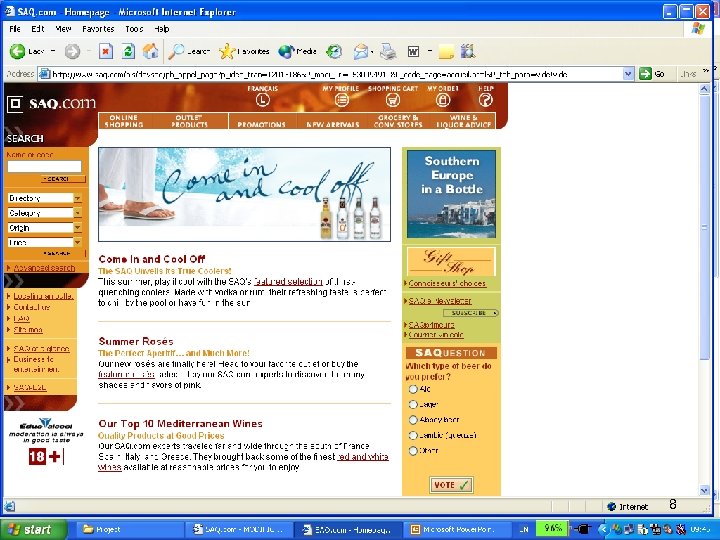Open the Price dropdown
Image resolution: width=720 pixels, height=540 pixels.
pyautogui.click(x=45, y=242)
